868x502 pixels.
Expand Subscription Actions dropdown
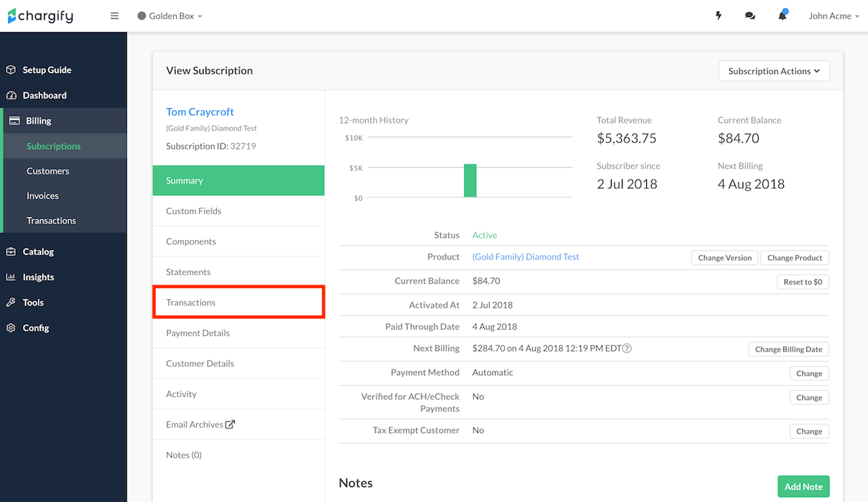tap(774, 71)
